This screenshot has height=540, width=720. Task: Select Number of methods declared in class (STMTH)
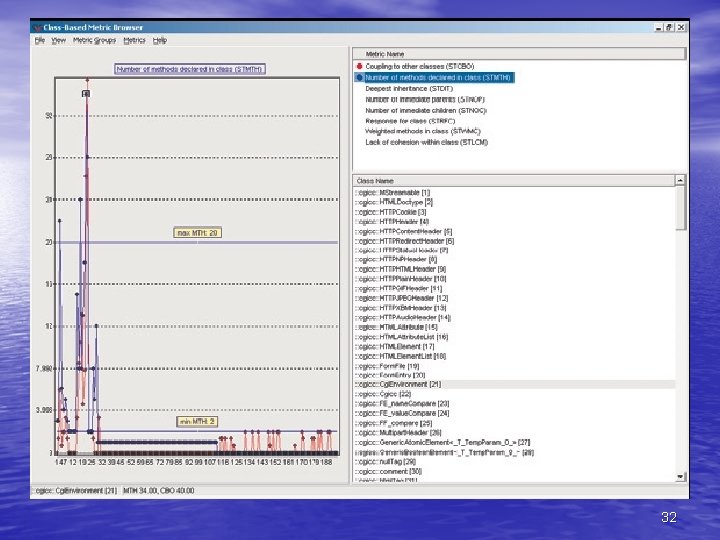(x=438, y=78)
